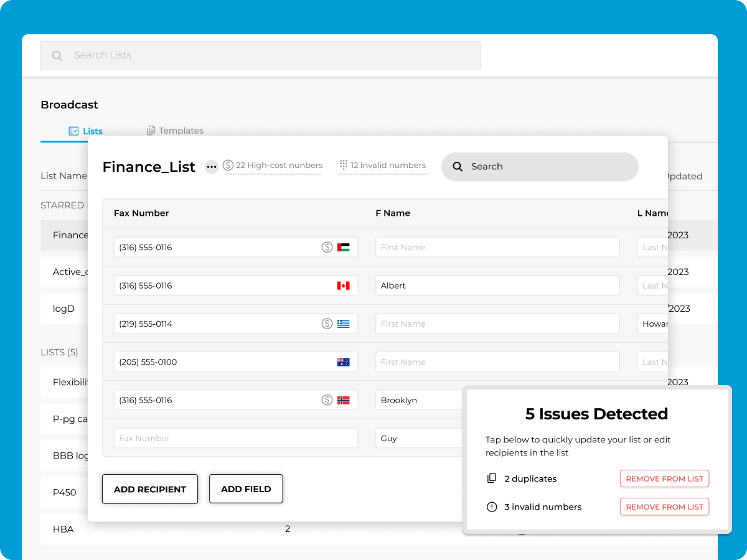Select the Lists tab
747x560 pixels.
[x=85, y=131]
